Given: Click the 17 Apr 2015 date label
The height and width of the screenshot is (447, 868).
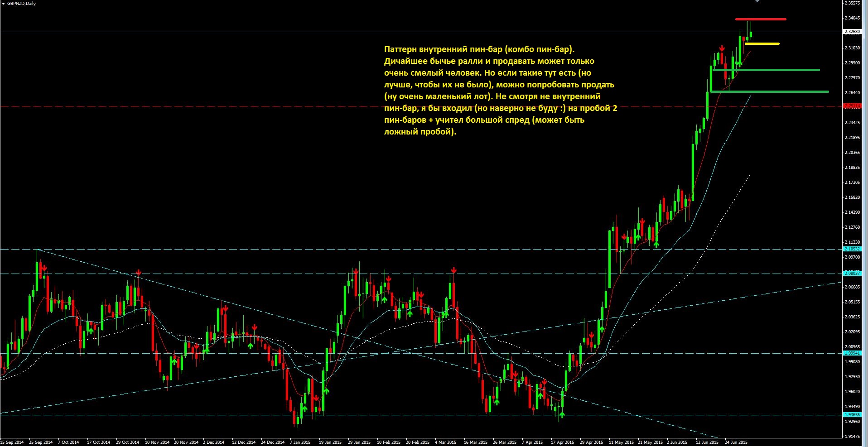Looking at the screenshot, I should click(563, 442).
